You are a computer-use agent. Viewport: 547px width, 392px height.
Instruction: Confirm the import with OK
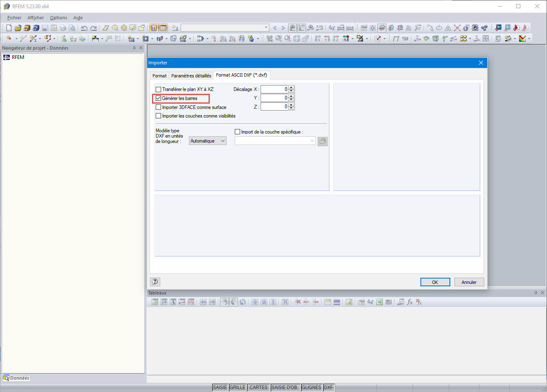coord(435,282)
